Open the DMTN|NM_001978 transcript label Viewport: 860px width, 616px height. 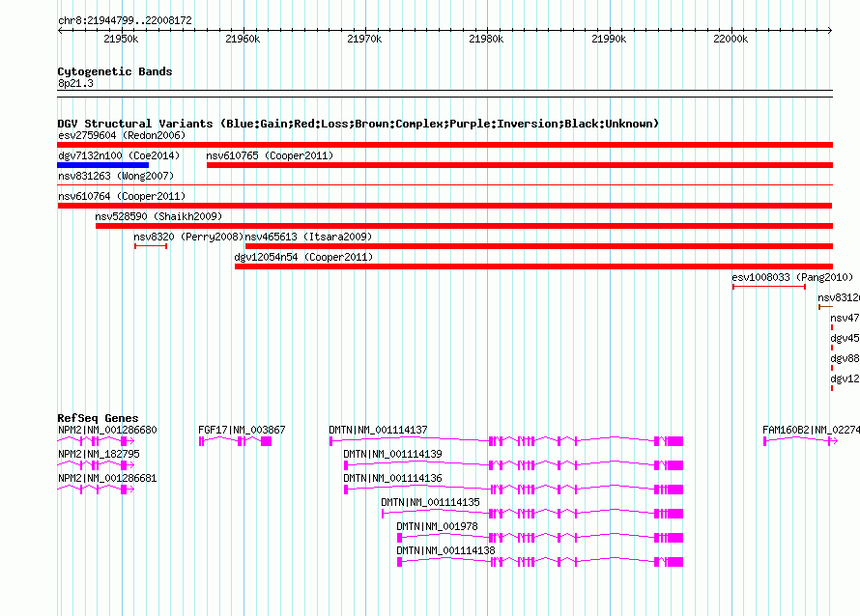pos(437,526)
